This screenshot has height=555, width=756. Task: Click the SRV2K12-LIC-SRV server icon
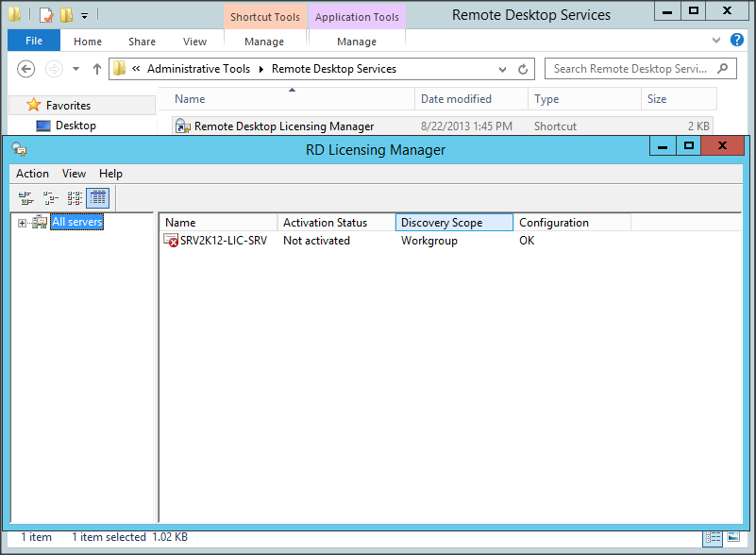pyautogui.click(x=171, y=241)
